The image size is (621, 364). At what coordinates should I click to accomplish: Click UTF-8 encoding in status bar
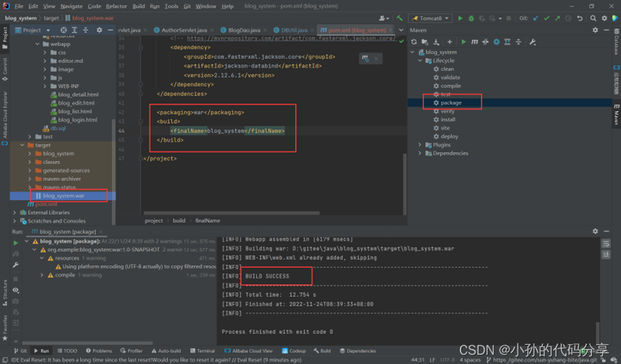coord(448,360)
